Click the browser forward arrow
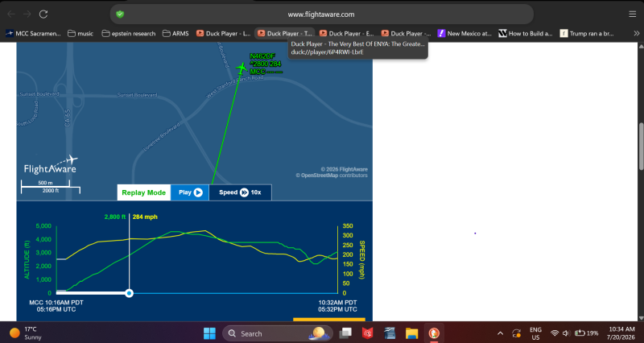The image size is (644, 343). tap(27, 14)
